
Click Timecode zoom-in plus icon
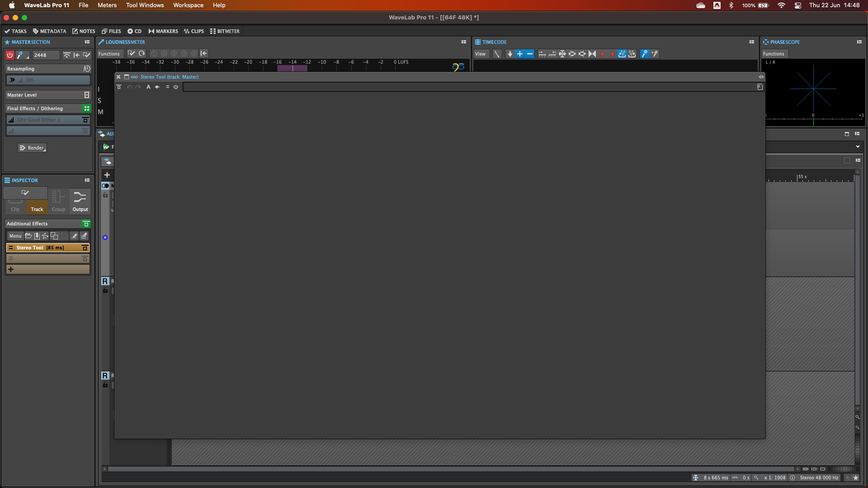point(520,54)
